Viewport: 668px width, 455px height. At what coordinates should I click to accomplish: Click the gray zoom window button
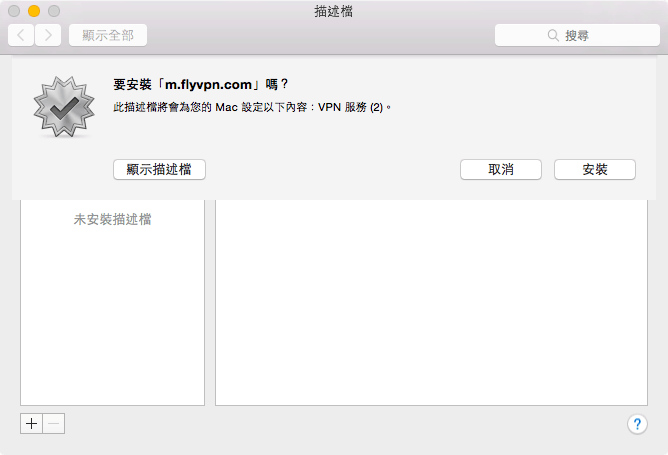[x=53, y=12]
